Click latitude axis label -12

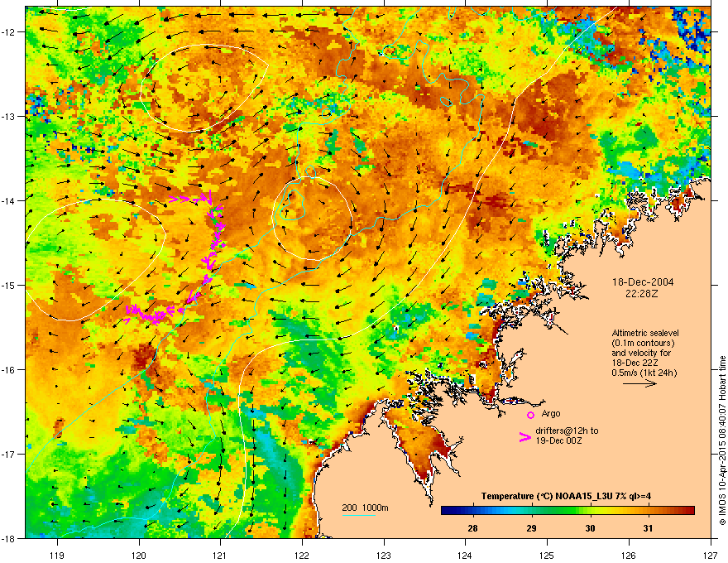[x=9, y=32]
